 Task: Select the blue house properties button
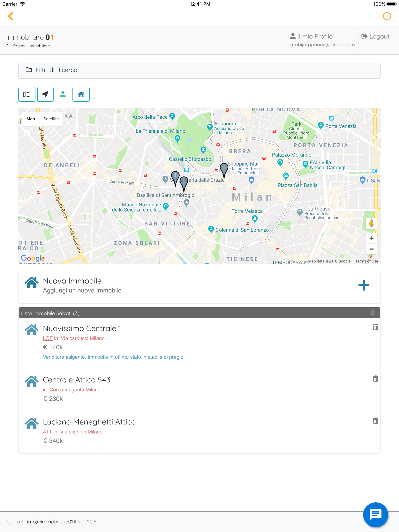(81, 94)
